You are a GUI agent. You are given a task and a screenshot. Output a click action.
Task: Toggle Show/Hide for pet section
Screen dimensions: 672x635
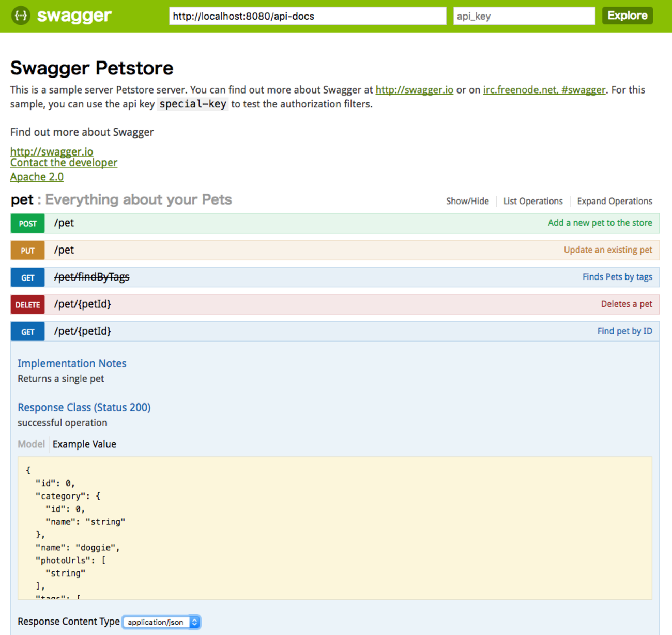pyautogui.click(x=467, y=201)
